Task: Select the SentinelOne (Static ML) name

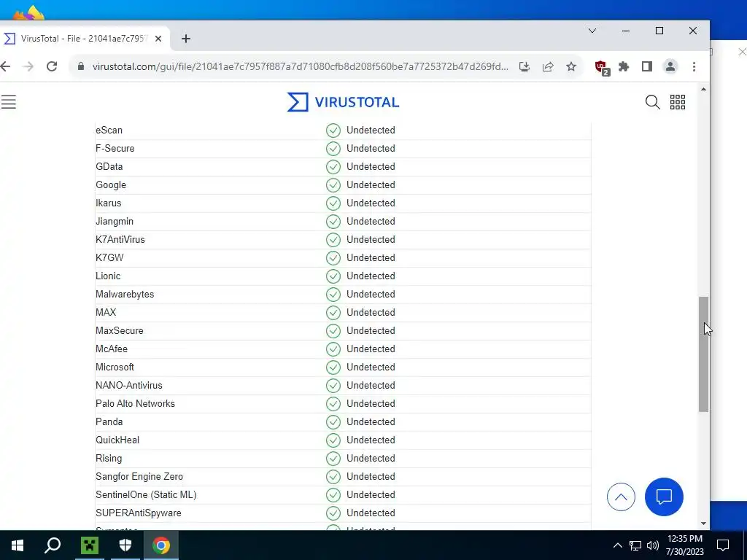Action: tap(146, 495)
